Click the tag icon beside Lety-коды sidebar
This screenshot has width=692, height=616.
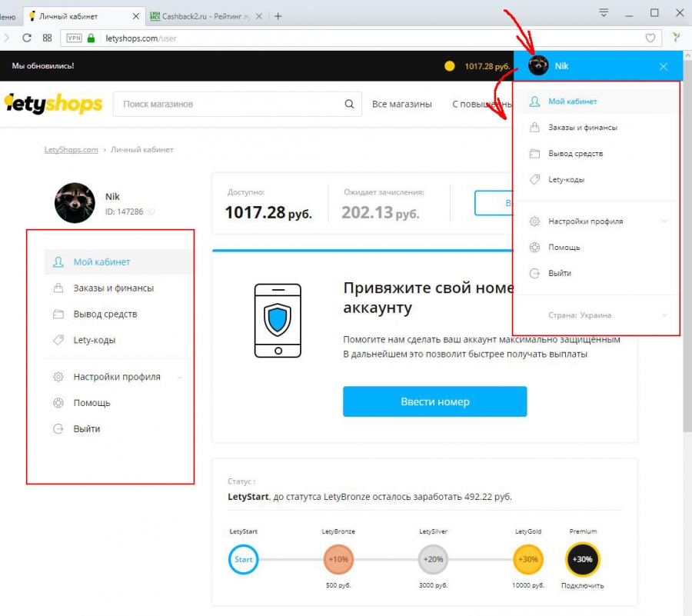pyautogui.click(x=58, y=340)
